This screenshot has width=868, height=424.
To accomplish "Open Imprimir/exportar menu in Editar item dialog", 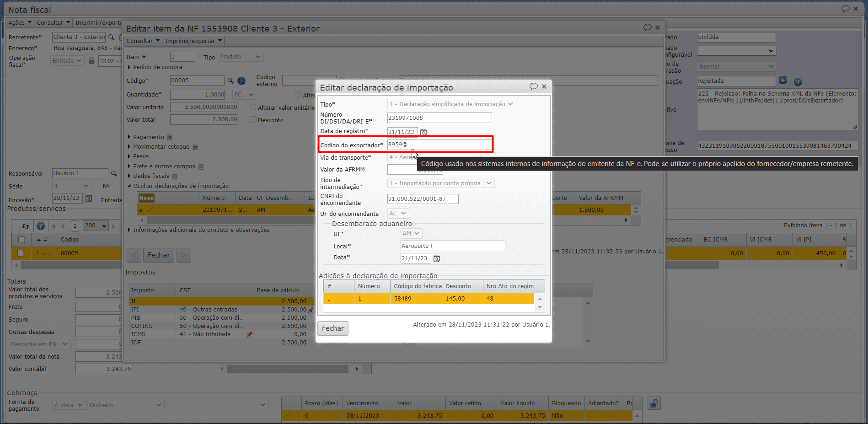I will pos(193,41).
